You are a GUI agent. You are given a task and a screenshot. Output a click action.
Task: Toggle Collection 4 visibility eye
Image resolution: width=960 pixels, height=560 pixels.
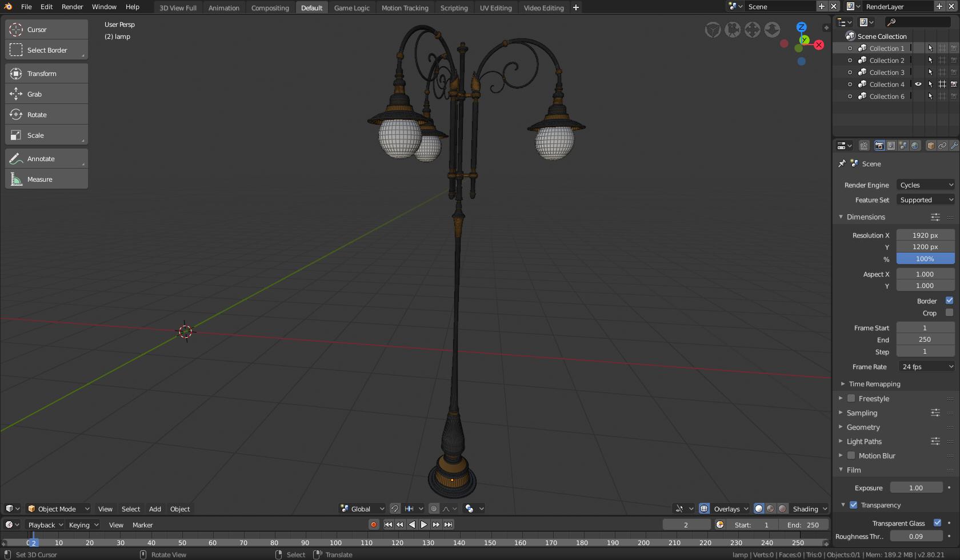point(918,84)
